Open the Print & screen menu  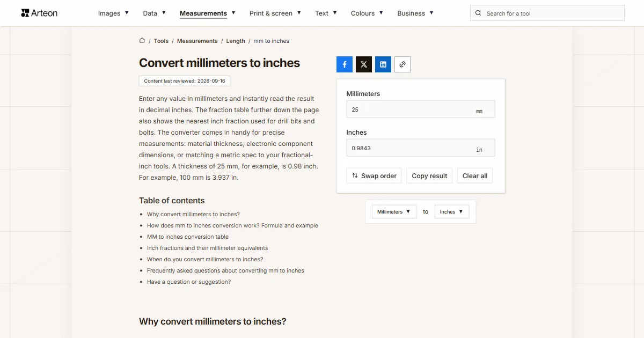point(275,13)
